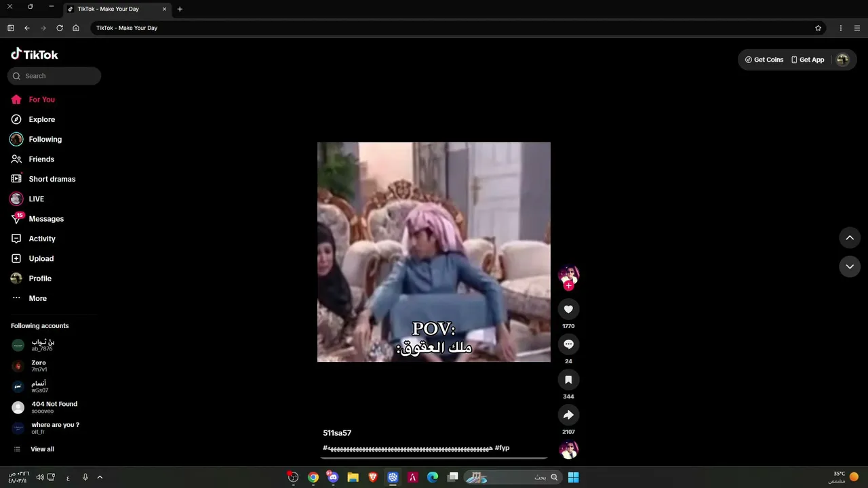The width and height of the screenshot is (868, 488).
Task: Open comments on the video
Action: [568, 344]
